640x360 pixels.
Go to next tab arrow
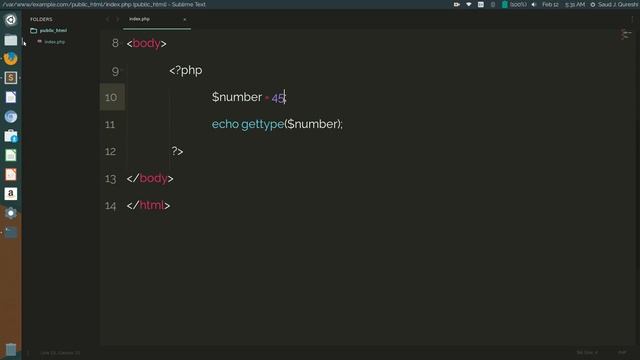click(118, 19)
